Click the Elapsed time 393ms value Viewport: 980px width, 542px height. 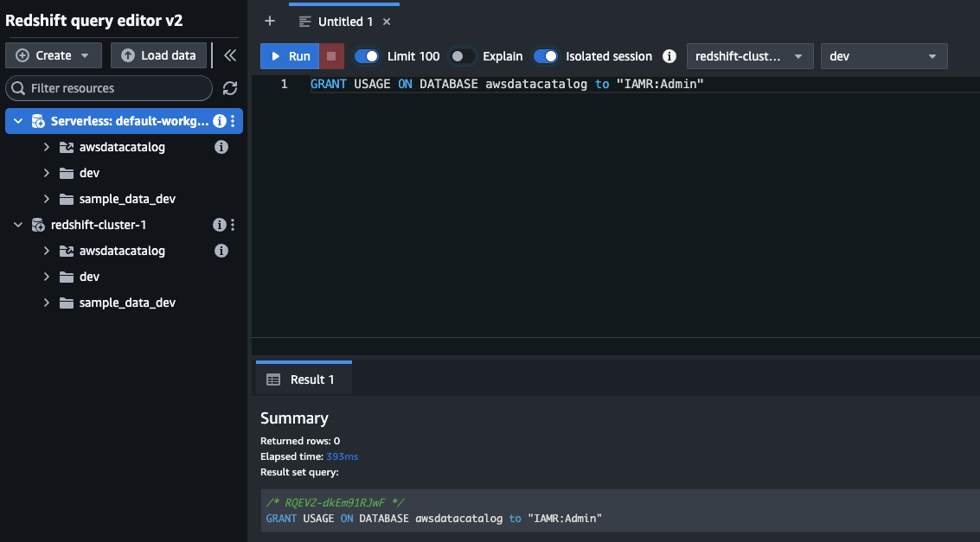pyautogui.click(x=342, y=456)
